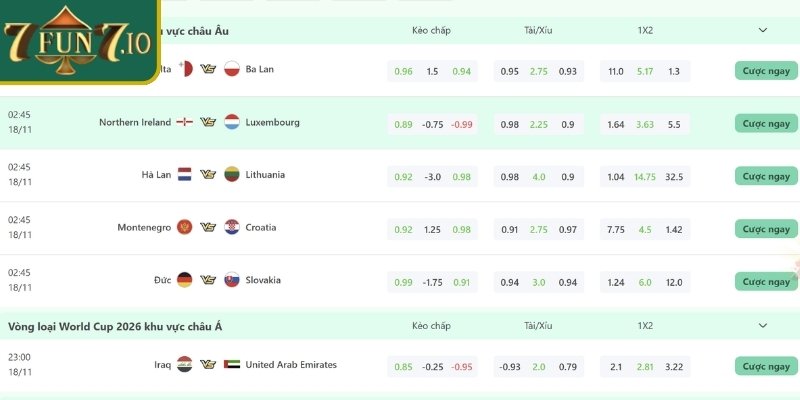
Task: Select the 7.75 Montenegro win odds
Action: pos(615,229)
